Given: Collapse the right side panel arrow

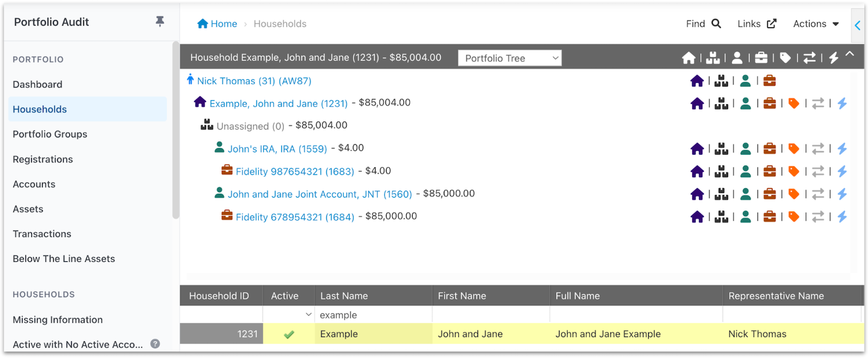Looking at the screenshot, I should tap(858, 24).
